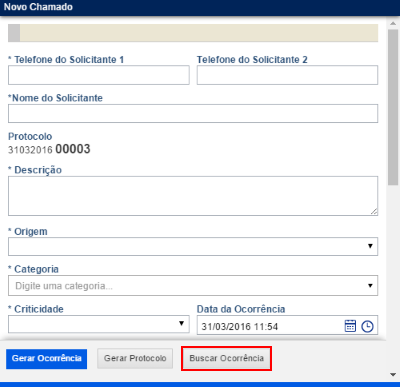Click the Gerar Protocolo button
This screenshot has width=400, height=387.
[x=135, y=359]
